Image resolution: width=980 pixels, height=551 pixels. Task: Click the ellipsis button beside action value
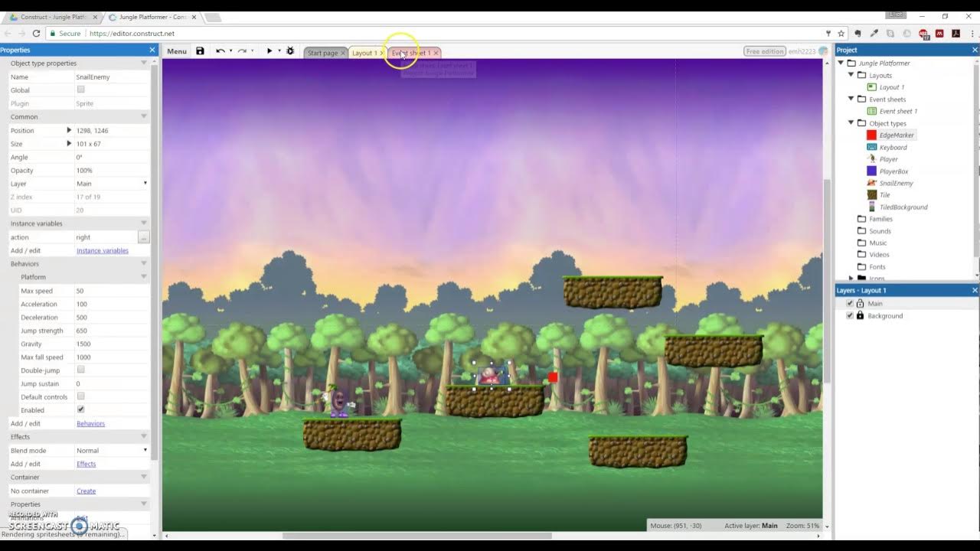143,237
